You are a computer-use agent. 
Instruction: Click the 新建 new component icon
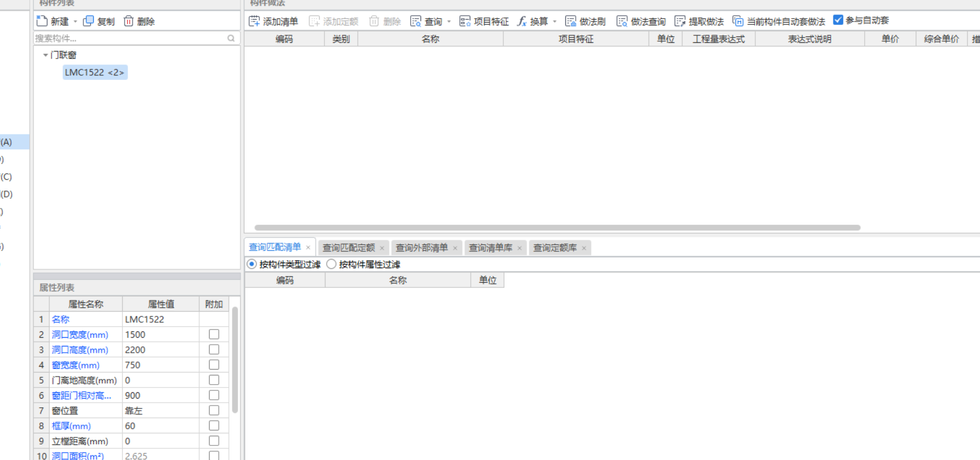[42, 21]
